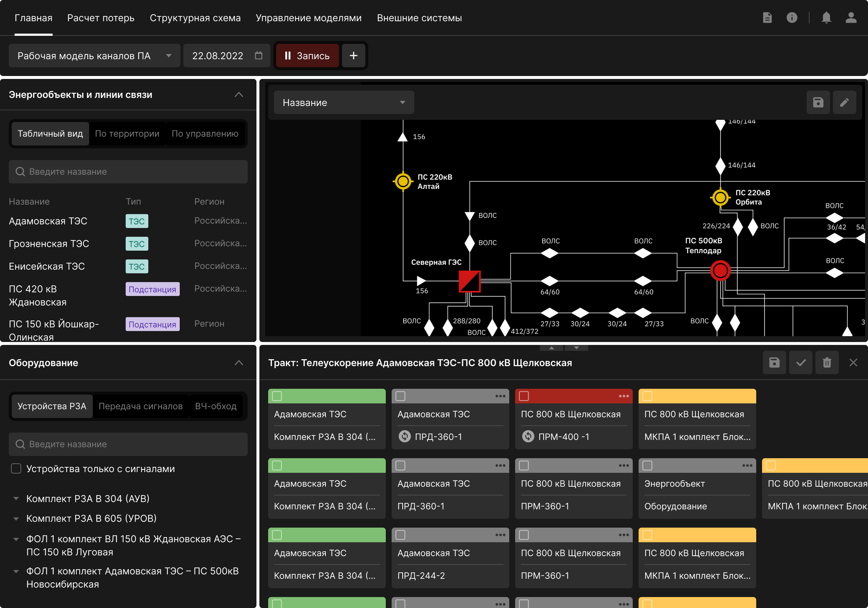This screenshot has height=608, width=868.
Task: Delete the tract using the trash icon
Action: click(x=827, y=362)
